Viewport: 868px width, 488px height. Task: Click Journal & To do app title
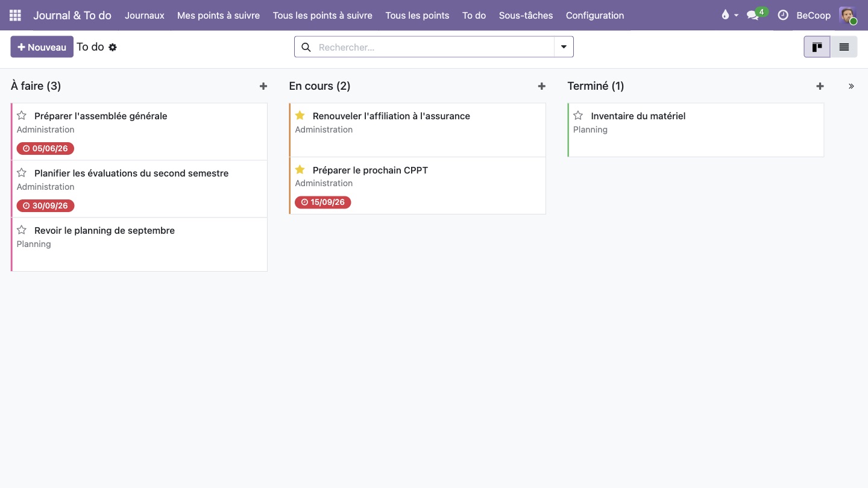click(72, 15)
